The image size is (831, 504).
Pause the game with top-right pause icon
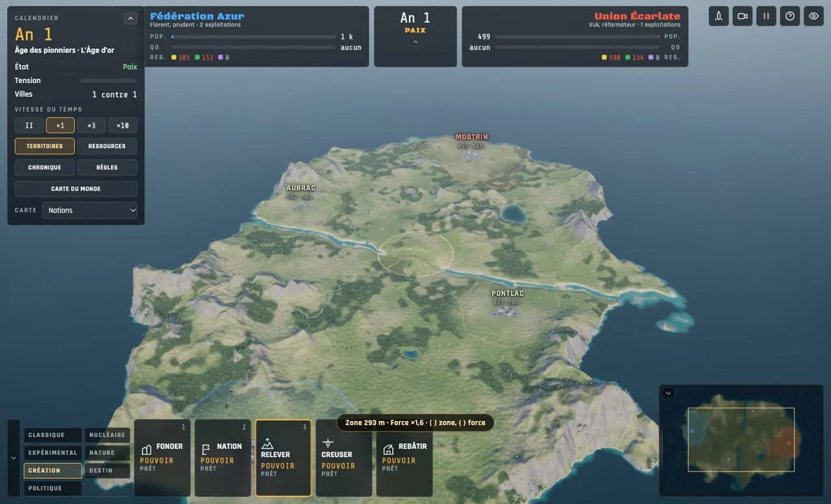[766, 16]
